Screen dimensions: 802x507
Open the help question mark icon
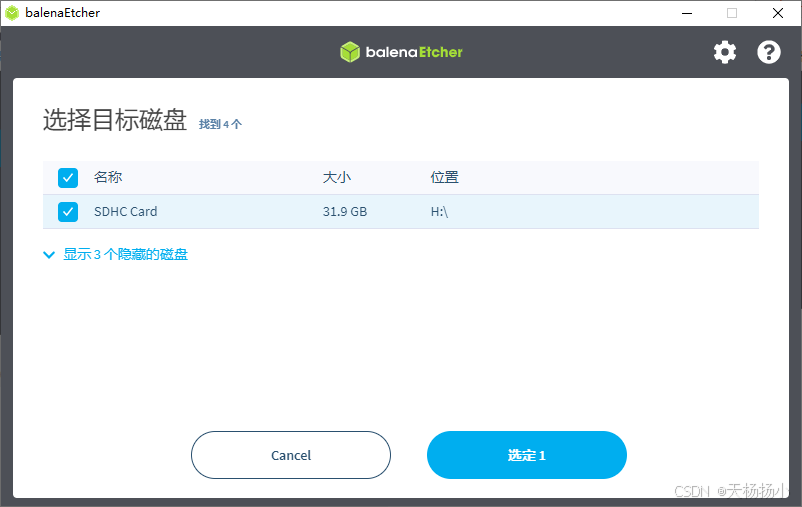tap(769, 52)
